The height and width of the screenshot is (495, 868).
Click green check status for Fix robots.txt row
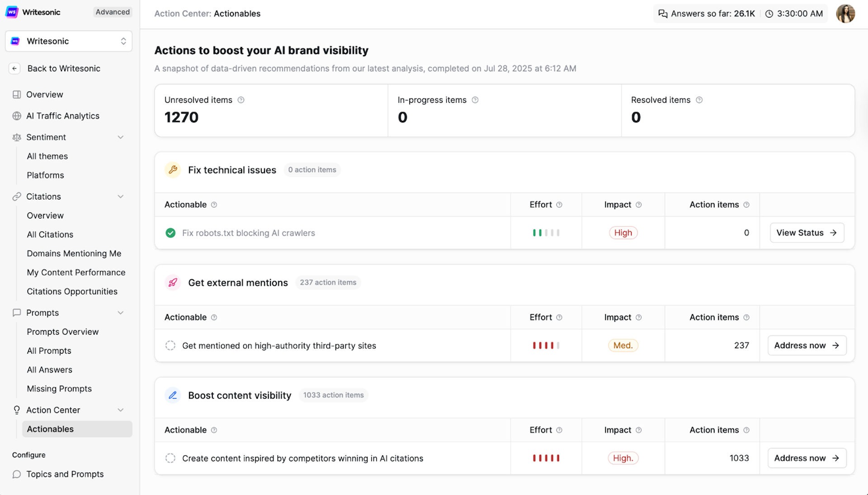170,233
